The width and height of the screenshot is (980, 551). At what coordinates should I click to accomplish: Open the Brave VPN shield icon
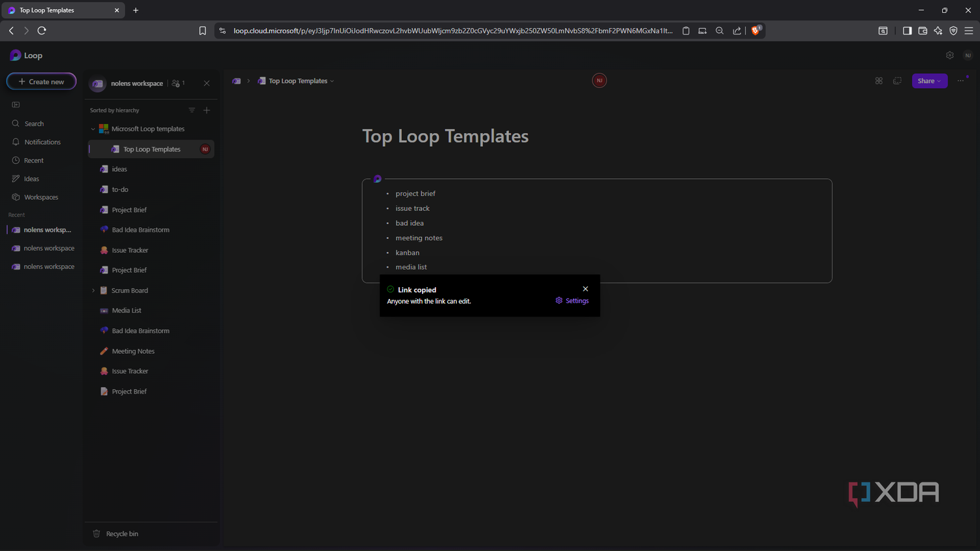(953, 31)
